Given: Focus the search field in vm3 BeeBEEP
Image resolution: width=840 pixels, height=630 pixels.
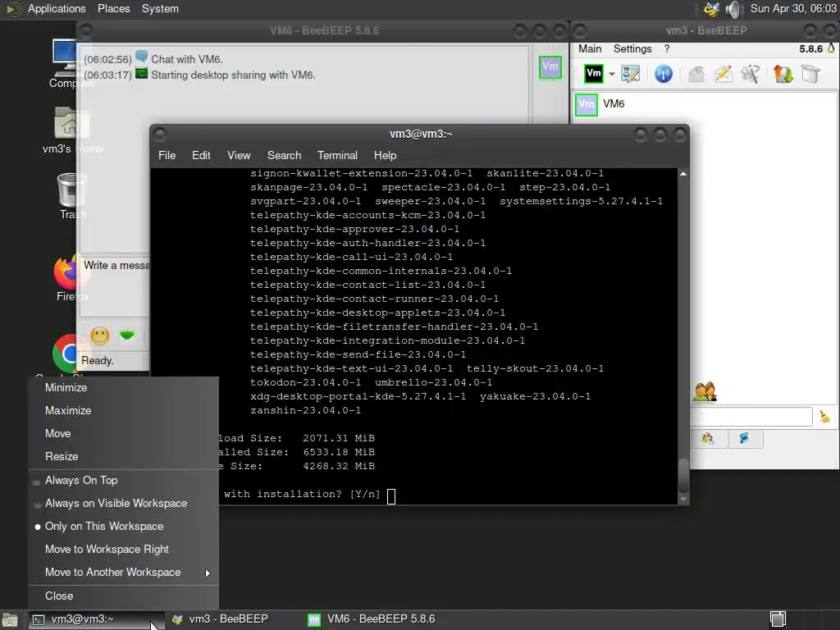Looking at the screenshot, I should tap(751, 416).
